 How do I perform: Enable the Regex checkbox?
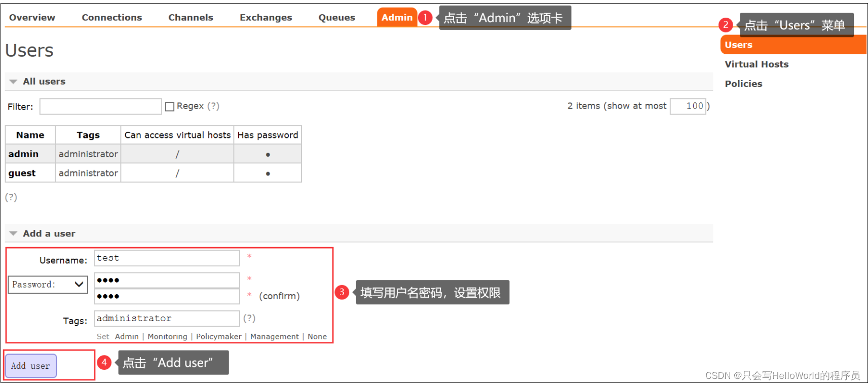point(170,107)
